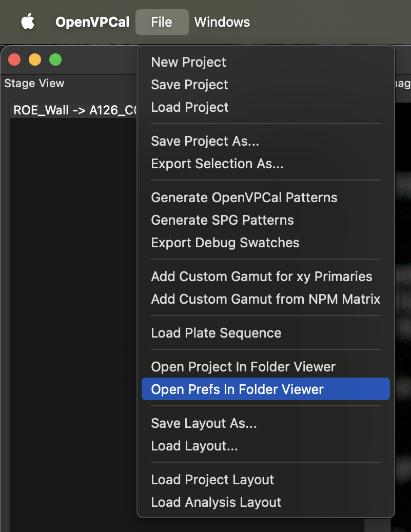Maximize window with green button
This screenshot has width=411, height=532.
click(x=55, y=60)
